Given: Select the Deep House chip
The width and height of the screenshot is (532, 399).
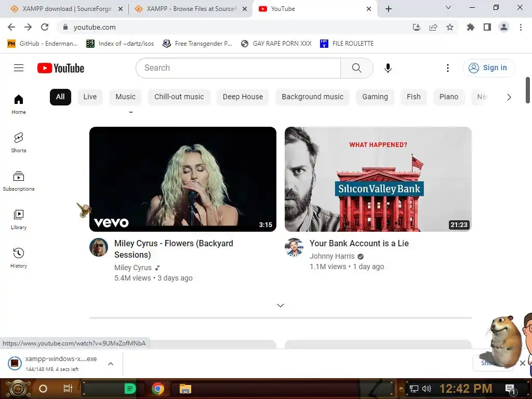Looking at the screenshot, I should coord(243,97).
